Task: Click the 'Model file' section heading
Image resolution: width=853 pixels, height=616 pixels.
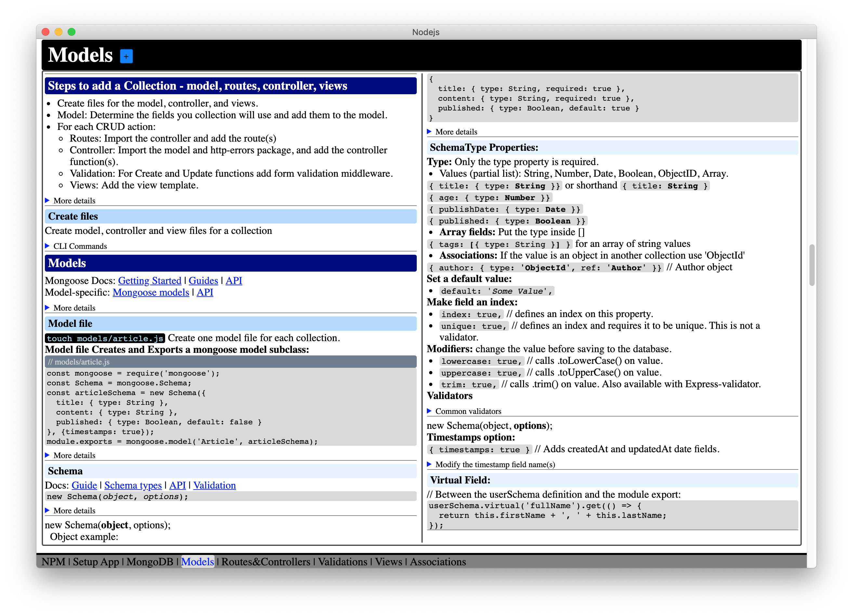Action: click(x=230, y=324)
